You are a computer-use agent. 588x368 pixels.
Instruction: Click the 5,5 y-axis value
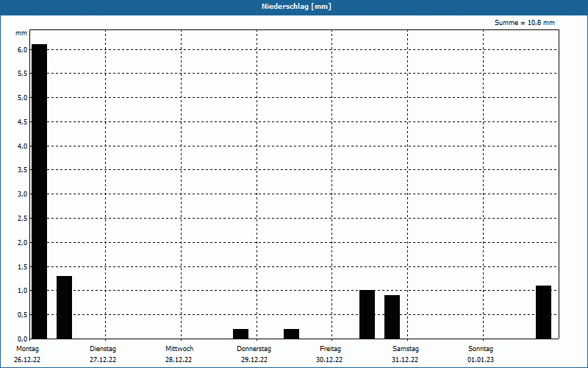click(x=23, y=74)
